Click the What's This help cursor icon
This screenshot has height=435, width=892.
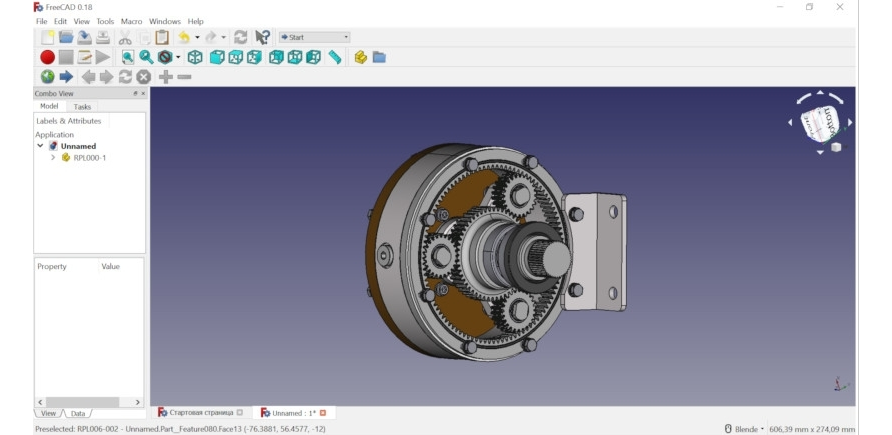(x=262, y=37)
